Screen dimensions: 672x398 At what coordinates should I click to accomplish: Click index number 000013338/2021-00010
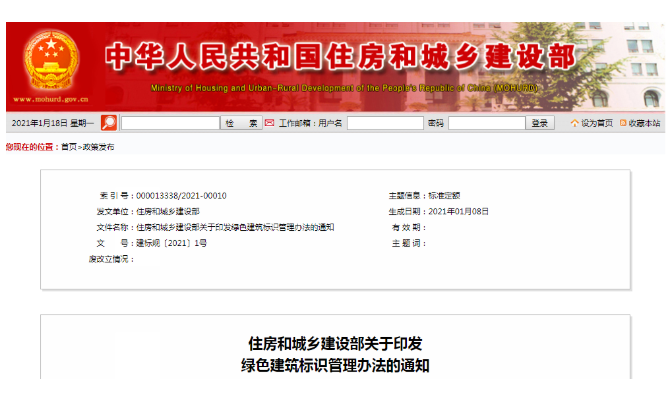click(181, 196)
